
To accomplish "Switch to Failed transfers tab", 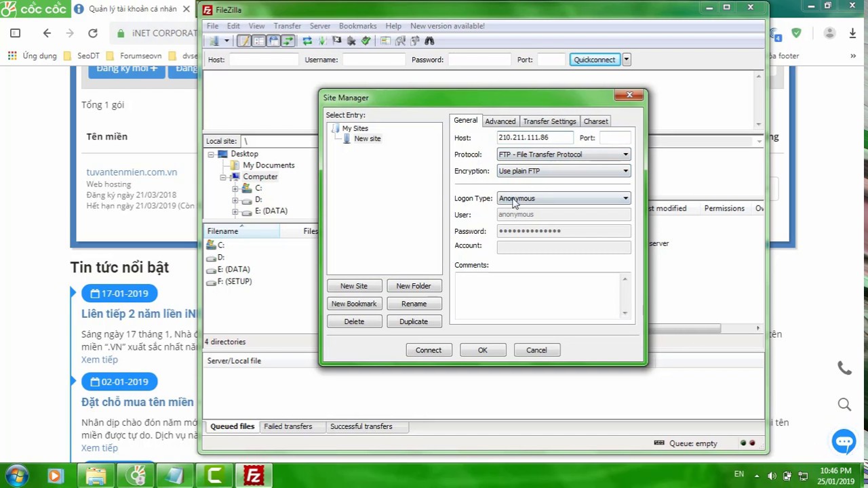I will coord(288,426).
